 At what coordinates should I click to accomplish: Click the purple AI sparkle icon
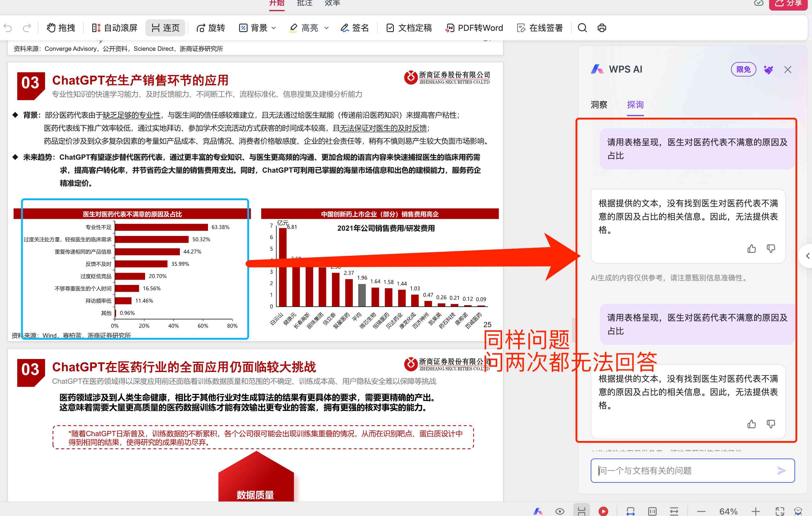[768, 70]
